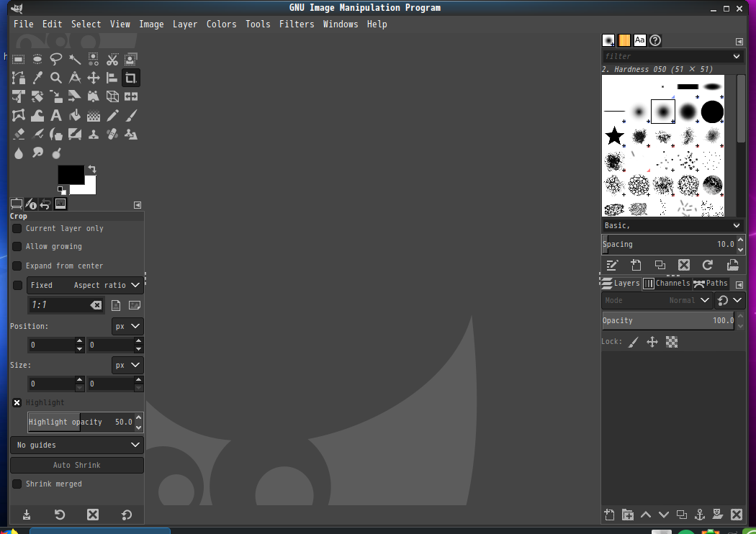756x534 pixels.
Task: Select the Paintbrush tool
Action: coord(131,116)
